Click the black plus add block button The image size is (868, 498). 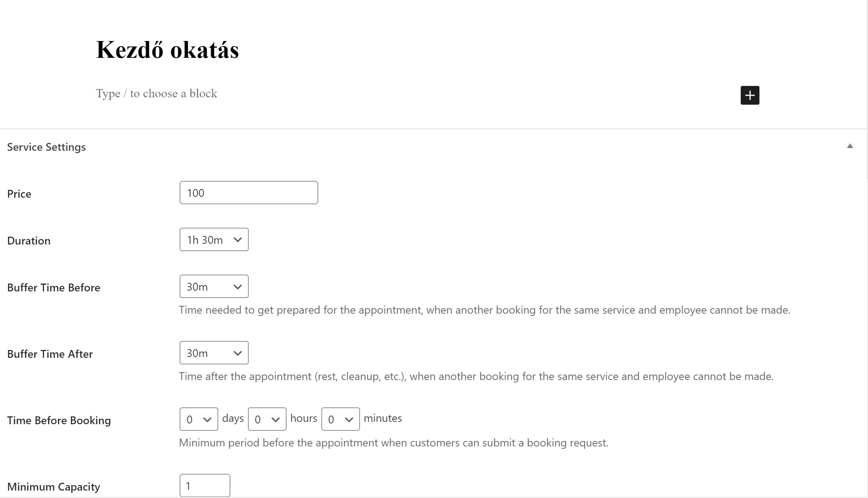pyautogui.click(x=750, y=95)
